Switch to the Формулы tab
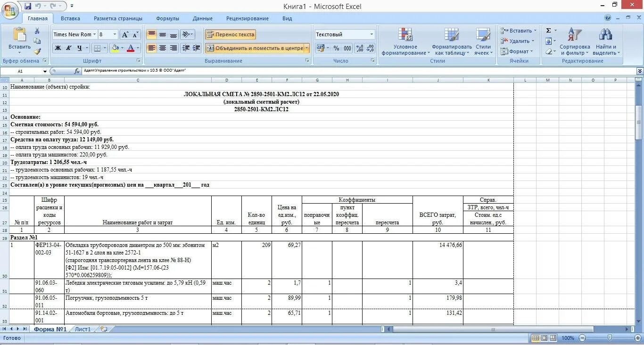Image resolution: width=644 pixels, height=345 pixels. (x=167, y=18)
